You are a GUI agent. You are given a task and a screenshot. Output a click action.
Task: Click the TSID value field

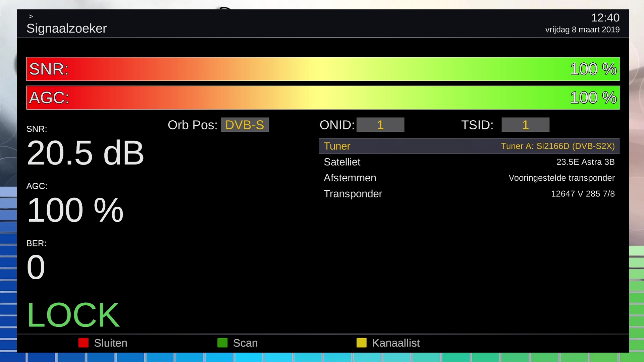coord(525,125)
